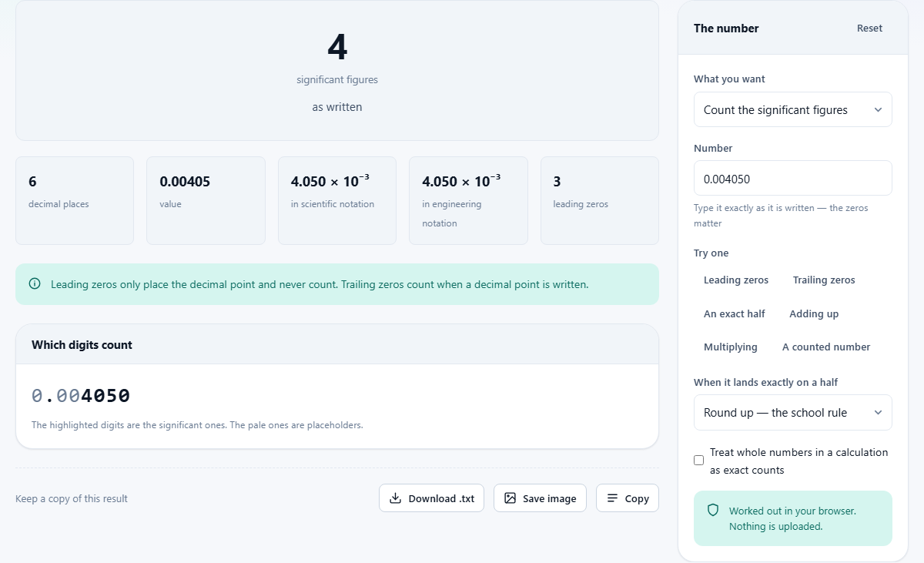Image resolution: width=924 pixels, height=563 pixels.
Task: Click 'Worked out in your browser' note
Action: click(x=792, y=518)
